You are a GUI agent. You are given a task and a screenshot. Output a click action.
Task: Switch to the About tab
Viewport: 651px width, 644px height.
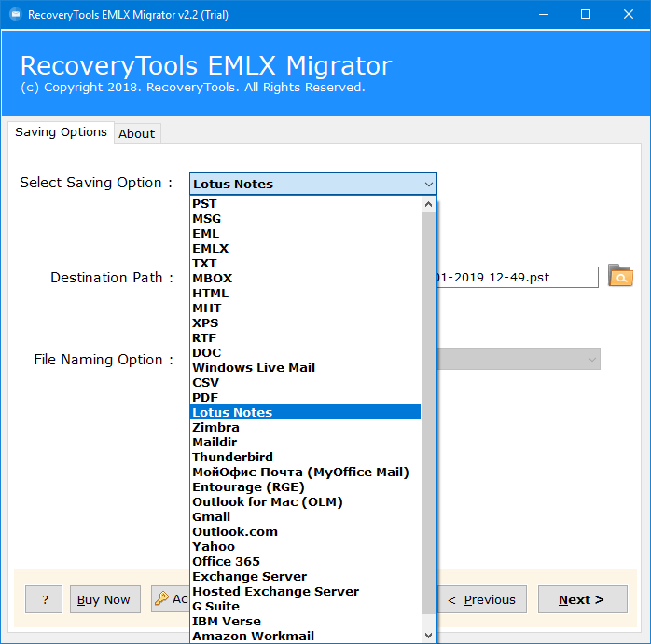(136, 133)
